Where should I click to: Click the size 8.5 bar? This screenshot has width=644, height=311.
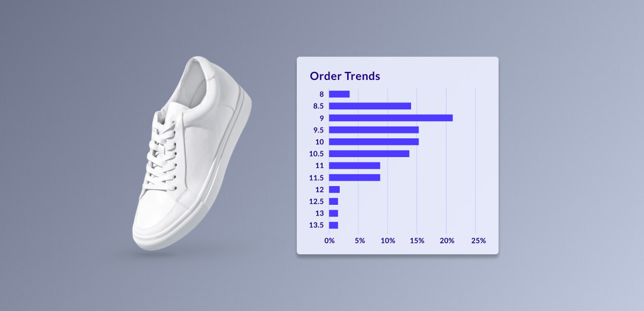(370, 106)
